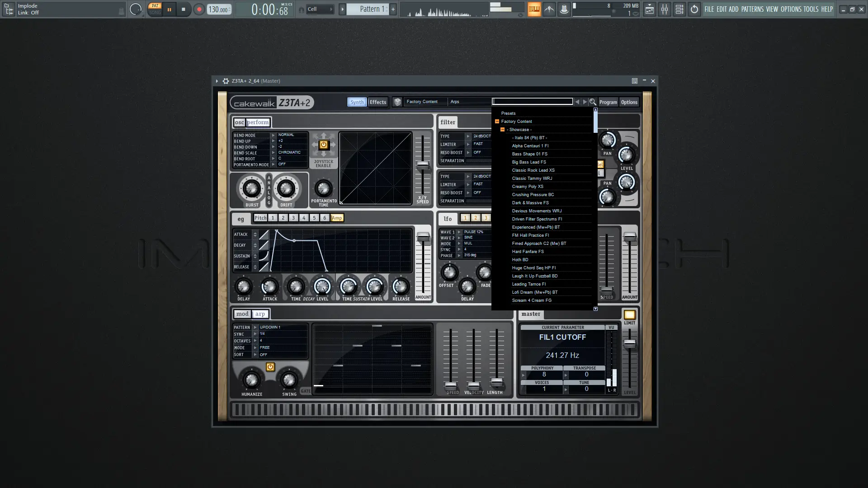Click the Program button

[608, 102]
